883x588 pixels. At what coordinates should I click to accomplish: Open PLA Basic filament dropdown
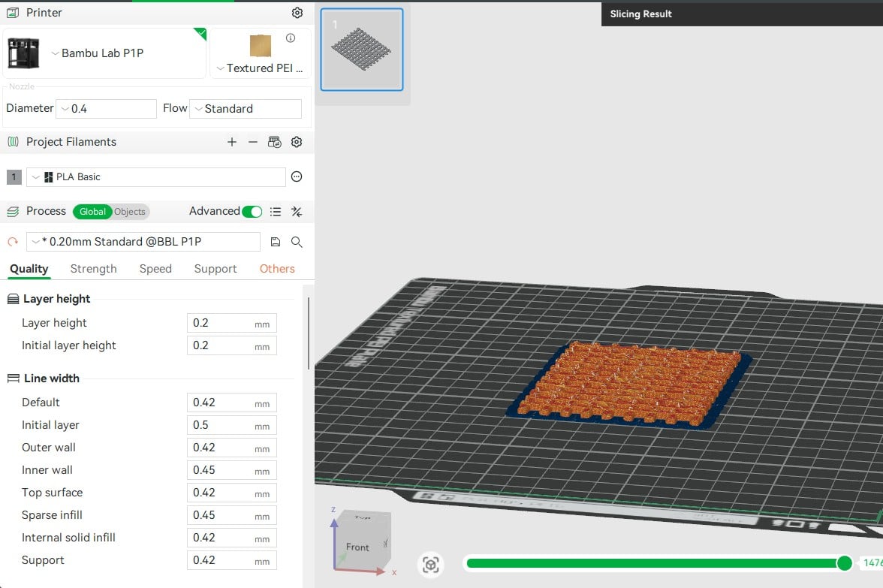pyautogui.click(x=156, y=177)
